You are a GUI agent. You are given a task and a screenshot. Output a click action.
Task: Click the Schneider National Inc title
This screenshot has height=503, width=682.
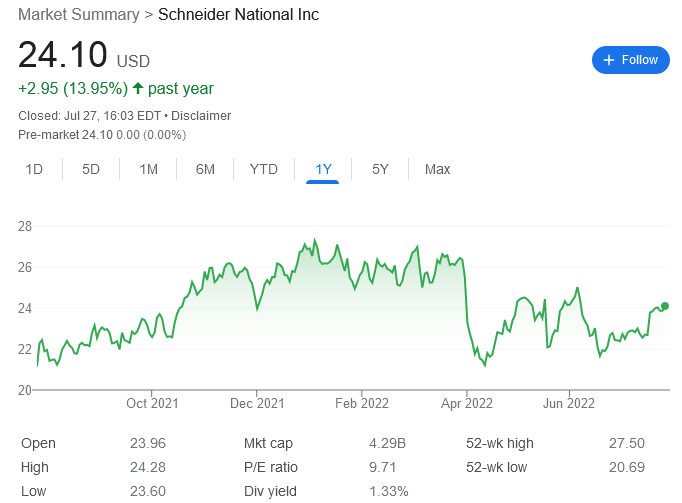238,14
